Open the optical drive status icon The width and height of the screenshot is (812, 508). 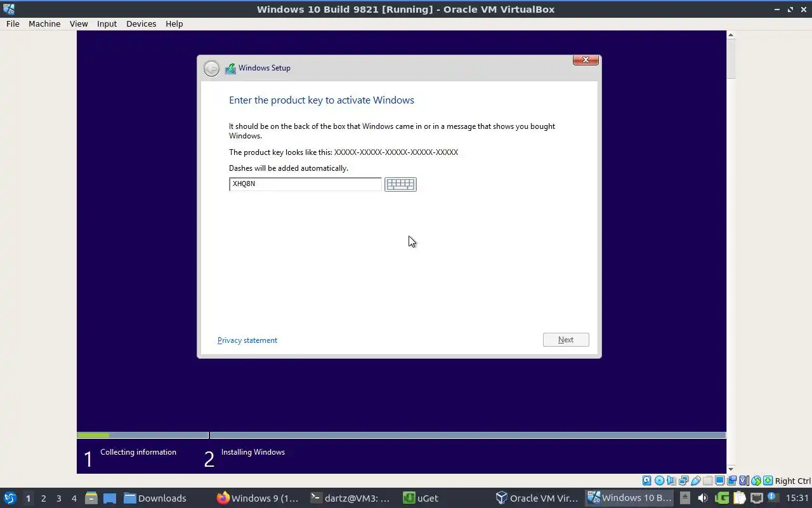coord(659,481)
